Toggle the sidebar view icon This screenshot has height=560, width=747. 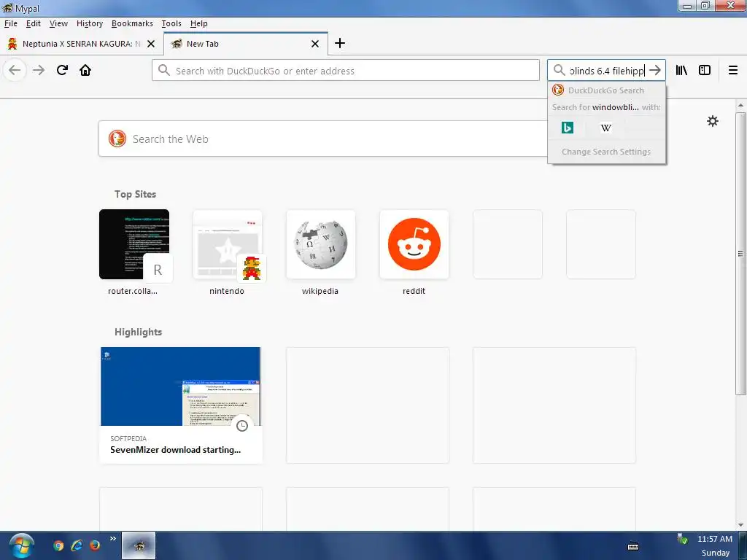[705, 71]
